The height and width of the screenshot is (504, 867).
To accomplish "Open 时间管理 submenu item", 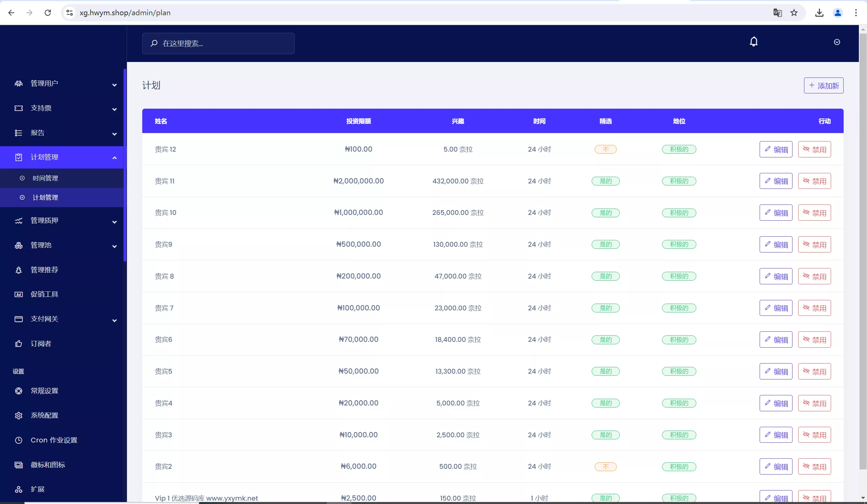I will (45, 178).
